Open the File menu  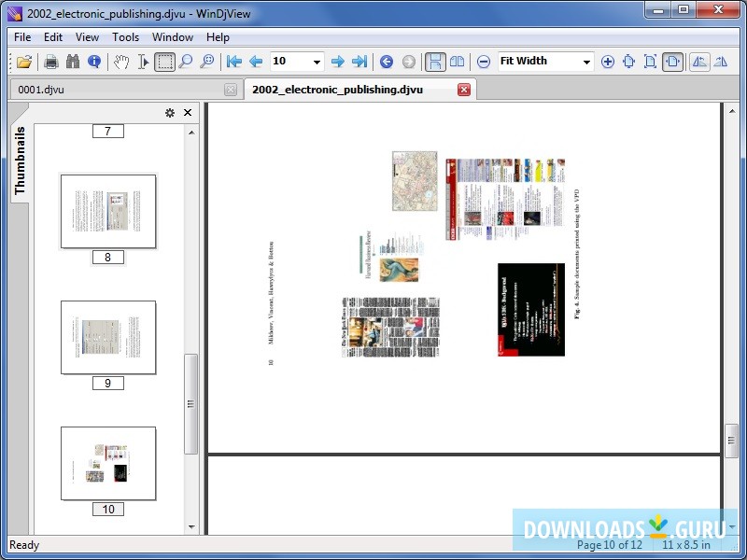(x=21, y=37)
